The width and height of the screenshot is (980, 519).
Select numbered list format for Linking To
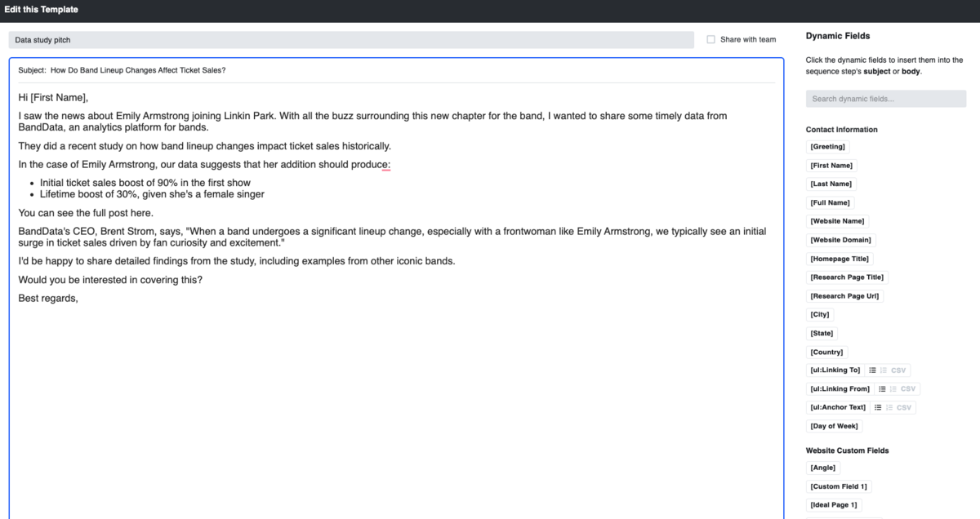tap(883, 370)
